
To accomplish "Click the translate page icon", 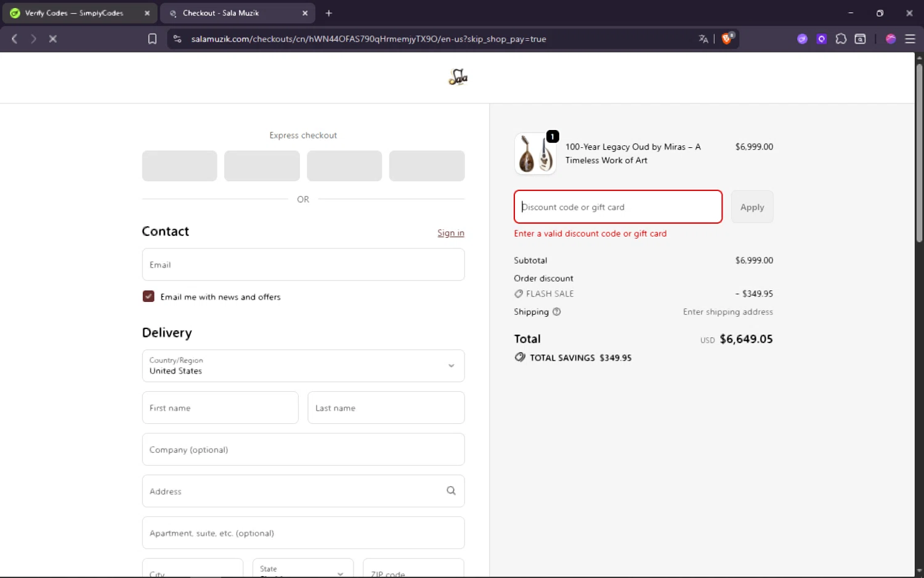I will [703, 39].
